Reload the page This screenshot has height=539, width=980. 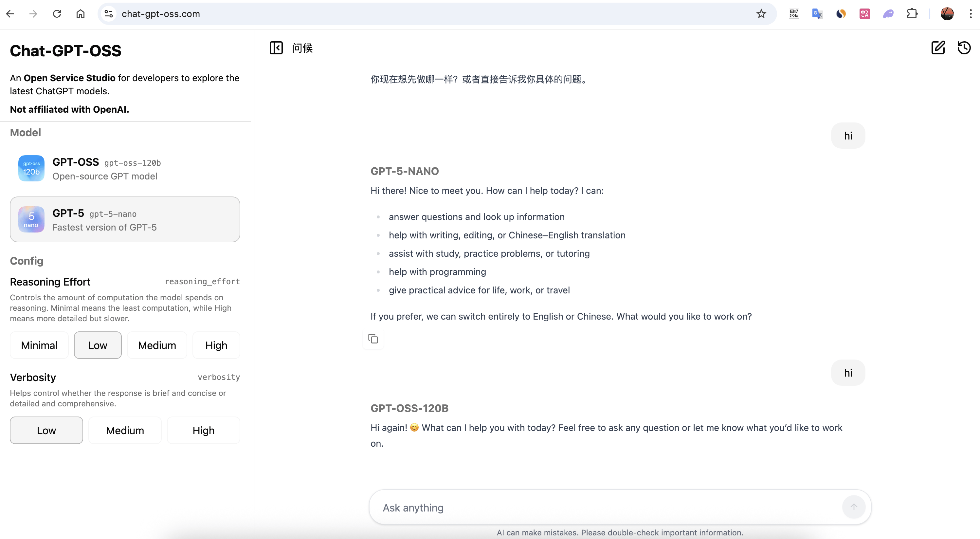57,14
